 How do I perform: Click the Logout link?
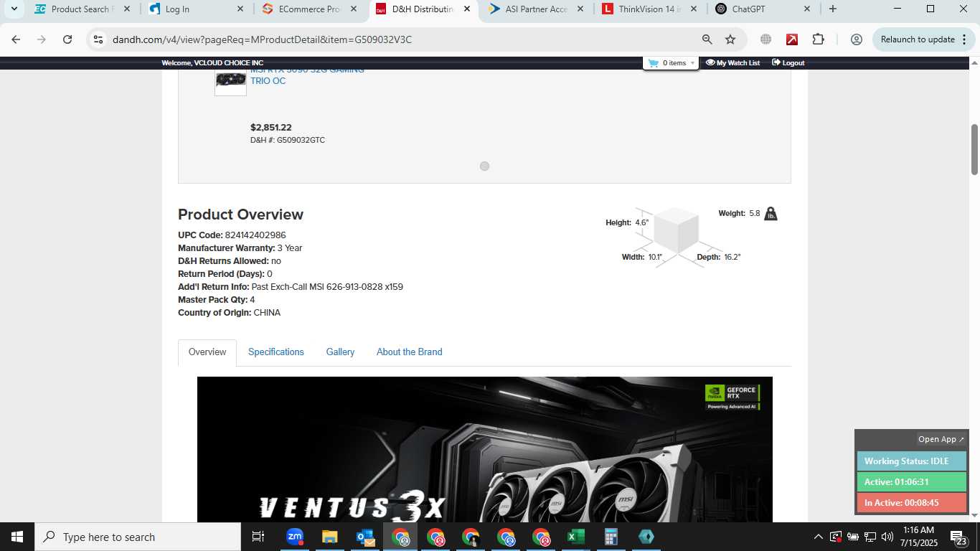[788, 63]
